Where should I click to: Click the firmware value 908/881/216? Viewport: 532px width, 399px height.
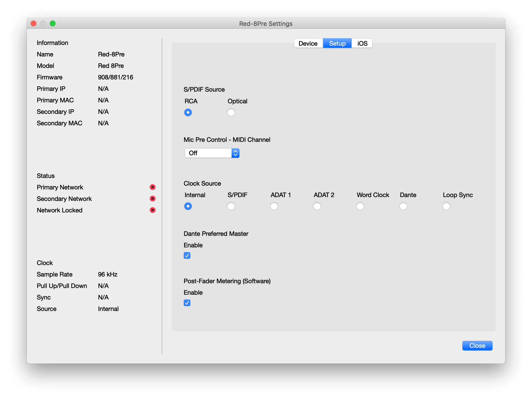(x=116, y=77)
